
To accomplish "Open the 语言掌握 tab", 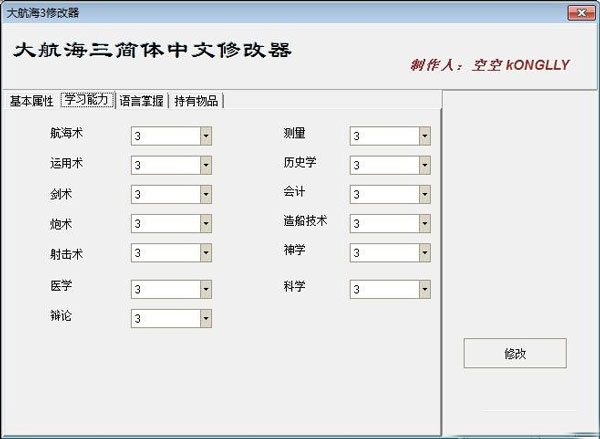I will 143,101.
